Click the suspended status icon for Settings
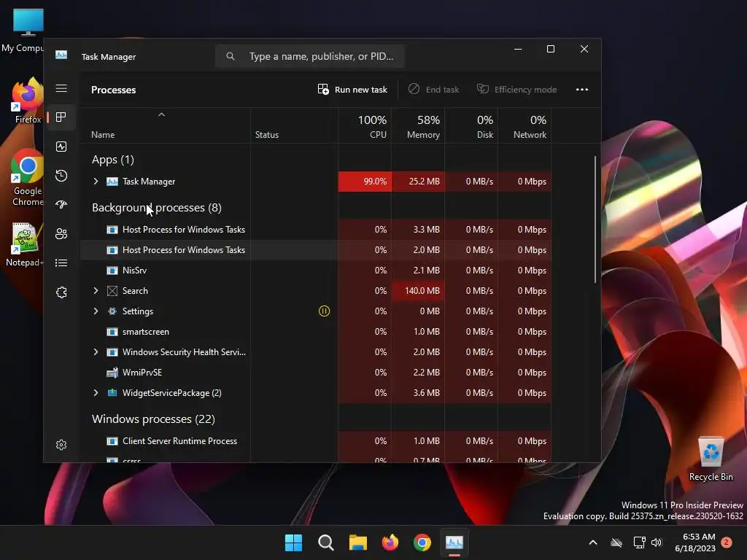Viewport: 747px width, 560px height. pyautogui.click(x=324, y=311)
